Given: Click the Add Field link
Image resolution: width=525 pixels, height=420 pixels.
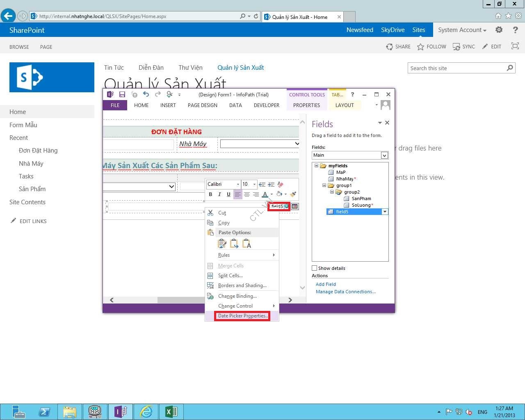Looking at the screenshot, I should tap(326, 284).
